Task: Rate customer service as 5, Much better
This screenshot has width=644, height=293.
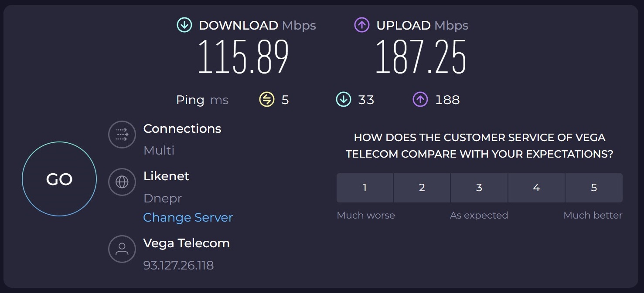Action: pyautogui.click(x=594, y=188)
